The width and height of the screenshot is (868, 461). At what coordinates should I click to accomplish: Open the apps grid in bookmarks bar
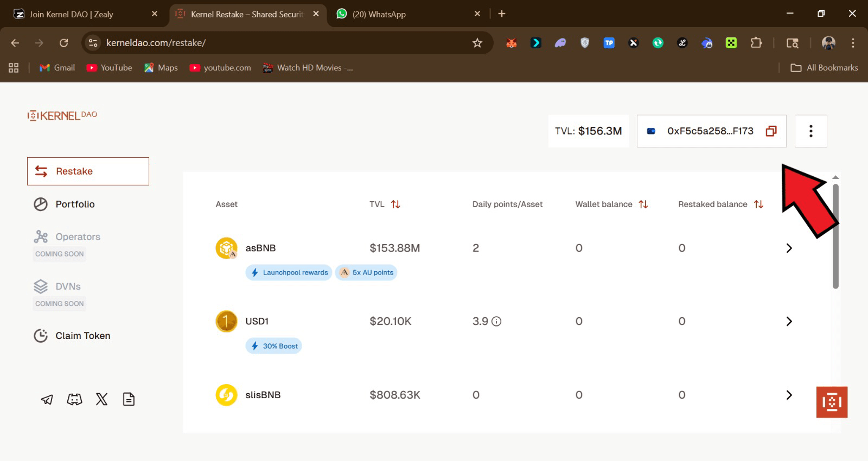tap(14, 68)
